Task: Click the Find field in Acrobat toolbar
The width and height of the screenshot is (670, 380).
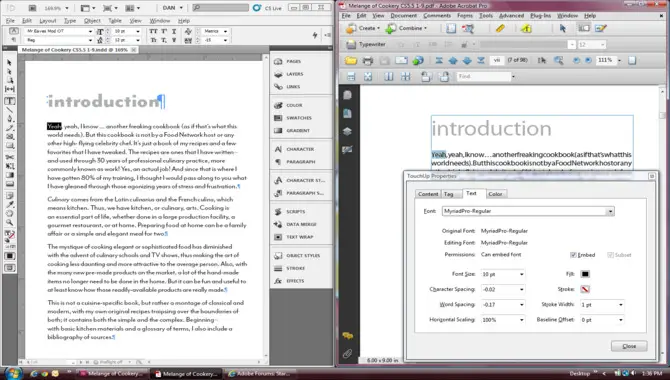Action: pyautogui.click(x=483, y=77)
